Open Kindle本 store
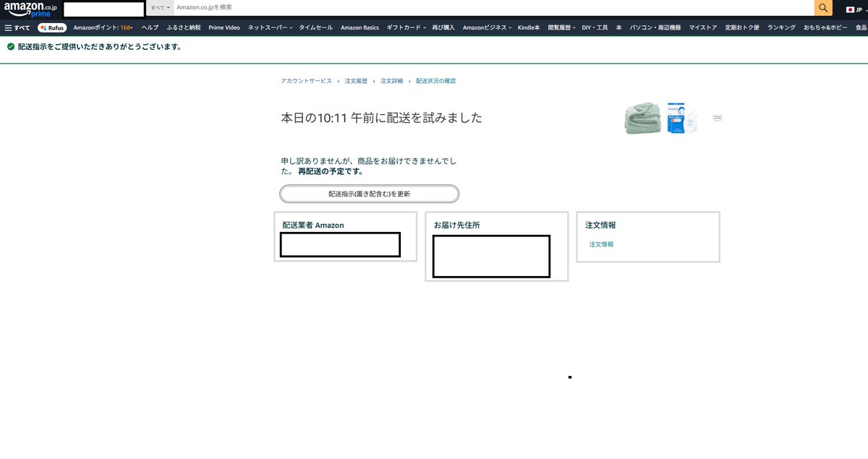This screenshot has height=459, width=868. (x=529, y=27)
